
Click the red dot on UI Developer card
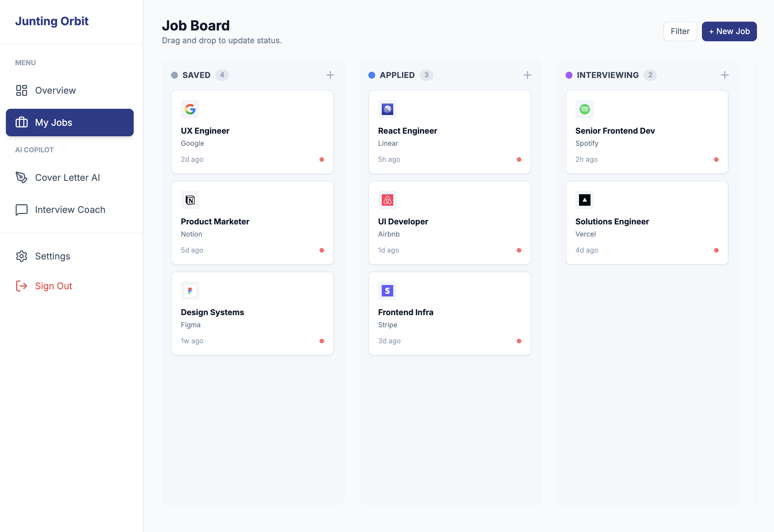pos(519,250)
